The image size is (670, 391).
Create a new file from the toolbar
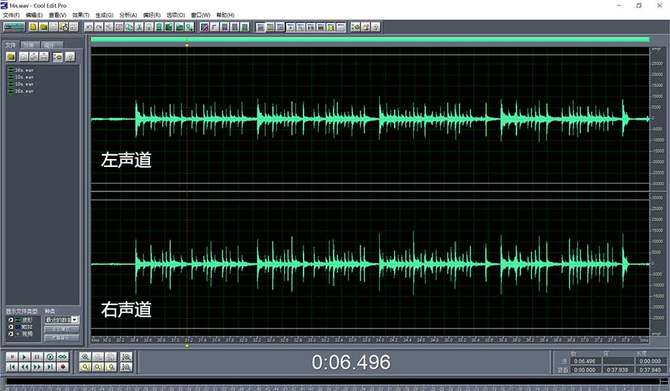[x=33, y=27]
